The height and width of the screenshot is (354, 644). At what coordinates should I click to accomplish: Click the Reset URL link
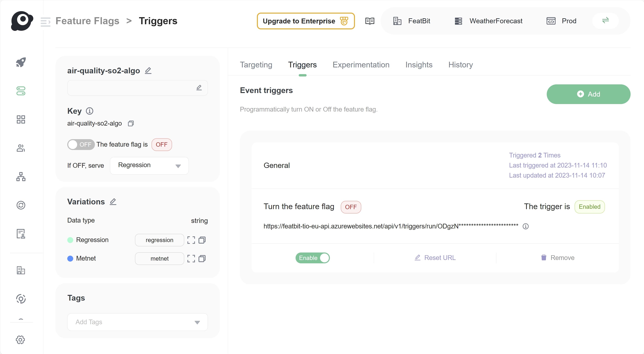pyautogui.click(x=435, y=258)
